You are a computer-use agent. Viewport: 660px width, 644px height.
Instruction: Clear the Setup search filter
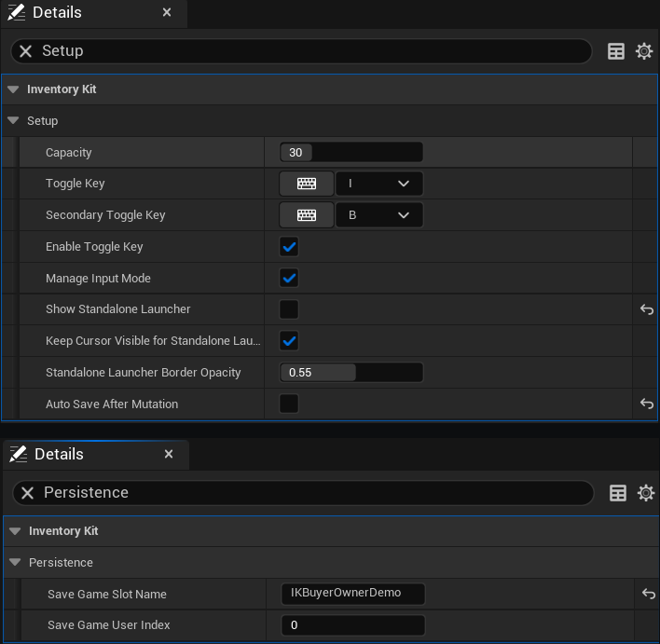point(26,51)
